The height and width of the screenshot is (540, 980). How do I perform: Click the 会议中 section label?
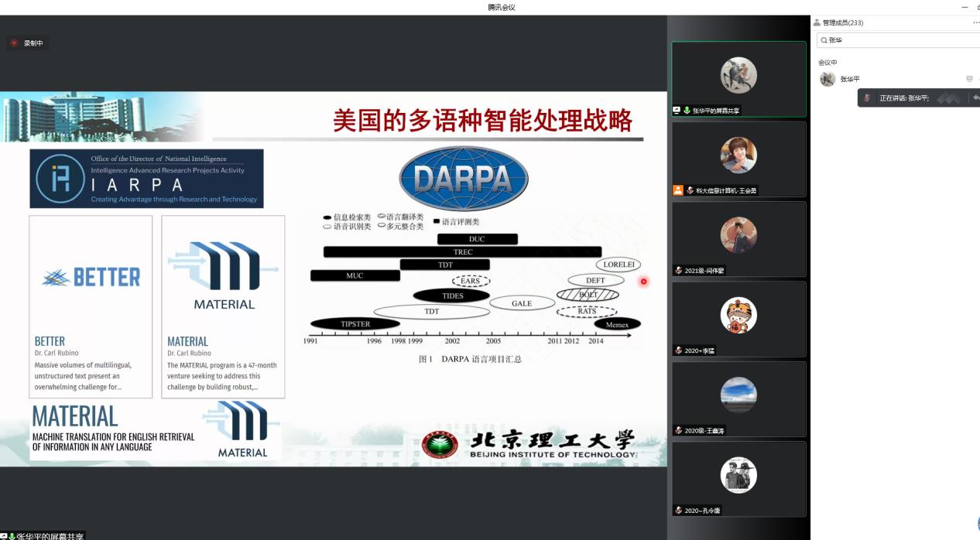[828, 63]
